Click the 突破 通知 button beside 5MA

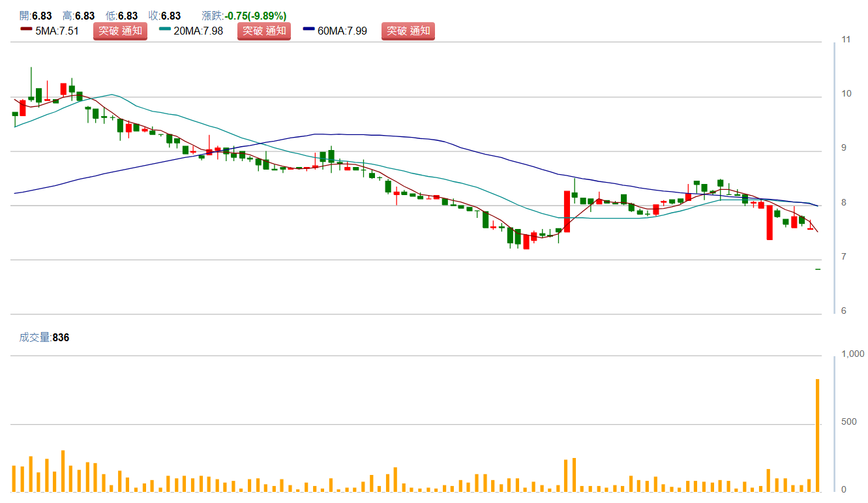click(120, 31)
